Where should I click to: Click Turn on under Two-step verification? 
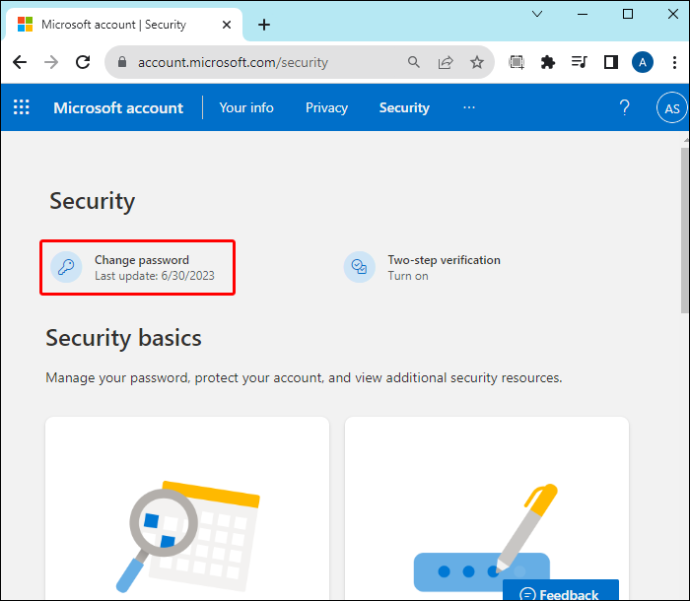(x=408, y=276)
